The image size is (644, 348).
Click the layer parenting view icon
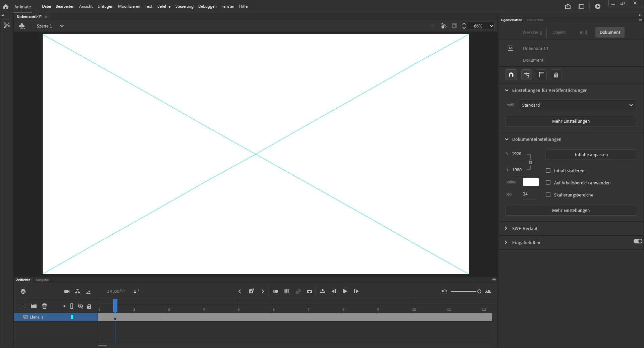click(77, 291)
